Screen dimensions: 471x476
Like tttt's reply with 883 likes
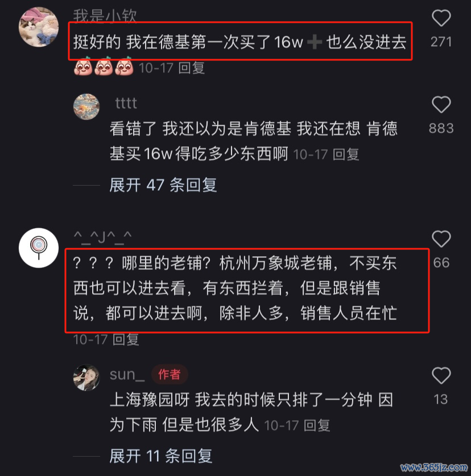pos(441,104)
